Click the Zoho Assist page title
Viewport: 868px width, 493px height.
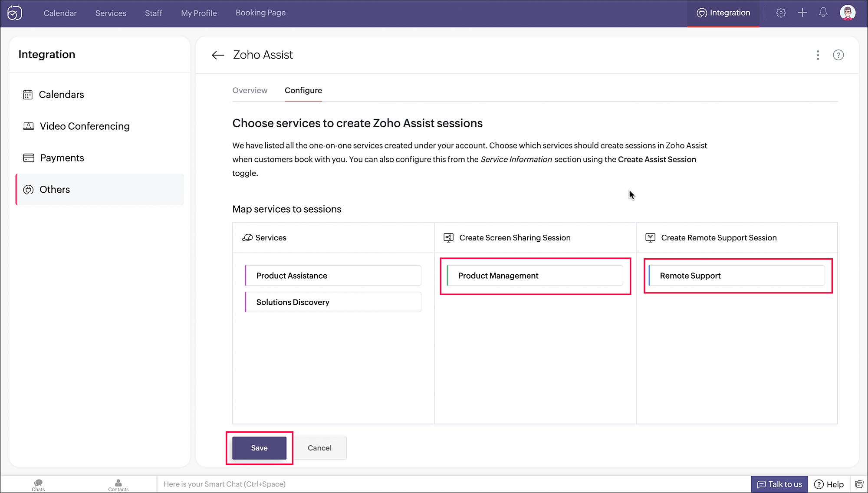(263, 55)
